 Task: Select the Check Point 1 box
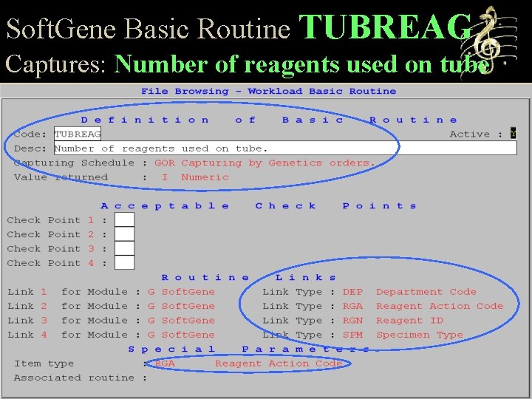point(125,219)
